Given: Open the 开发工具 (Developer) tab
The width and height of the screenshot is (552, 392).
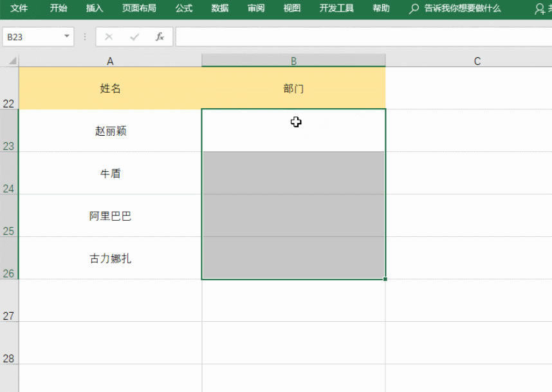Looking at the screenshot, I should pos(336,9).
